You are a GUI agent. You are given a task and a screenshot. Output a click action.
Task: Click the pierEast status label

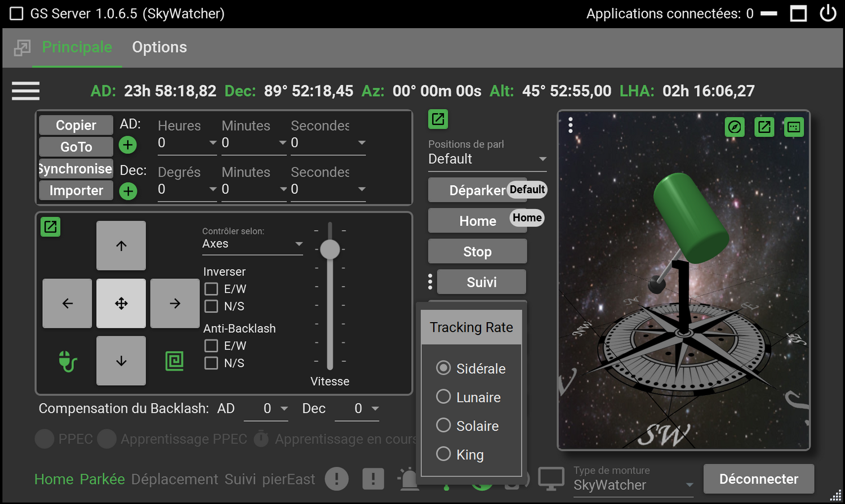click(288, 479)
